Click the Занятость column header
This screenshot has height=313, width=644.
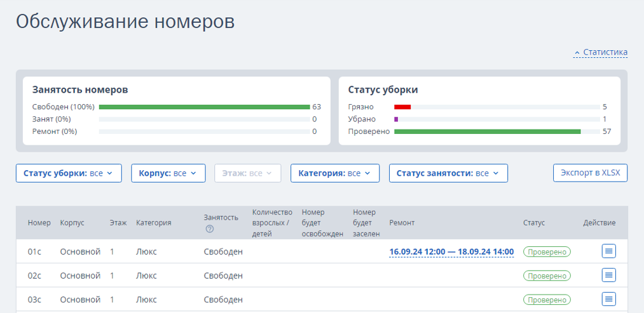(x=221, y=217)
